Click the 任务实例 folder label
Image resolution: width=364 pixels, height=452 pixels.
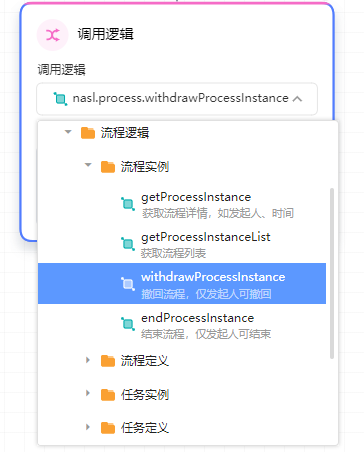tap(145, 395)
